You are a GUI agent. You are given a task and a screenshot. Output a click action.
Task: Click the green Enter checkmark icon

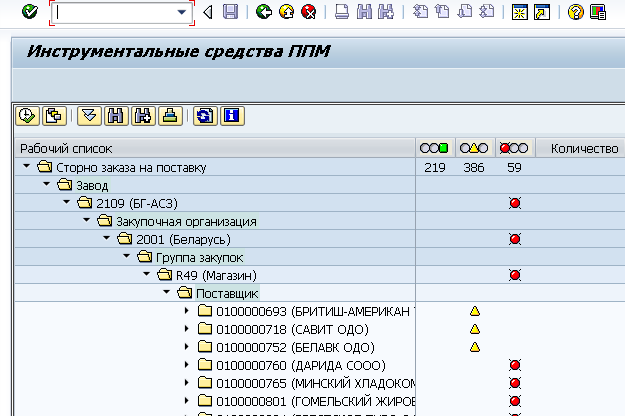point(29,12)
